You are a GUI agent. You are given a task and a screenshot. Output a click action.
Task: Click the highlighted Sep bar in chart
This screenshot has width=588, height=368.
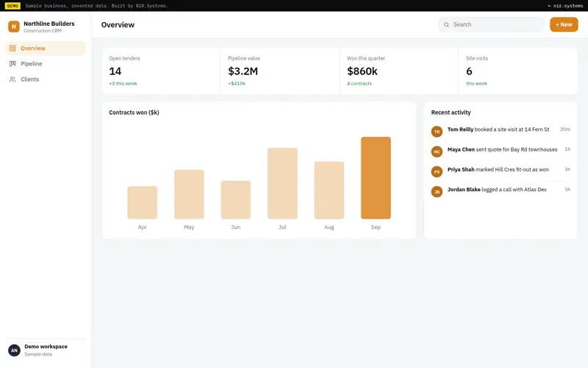point(376,178)
